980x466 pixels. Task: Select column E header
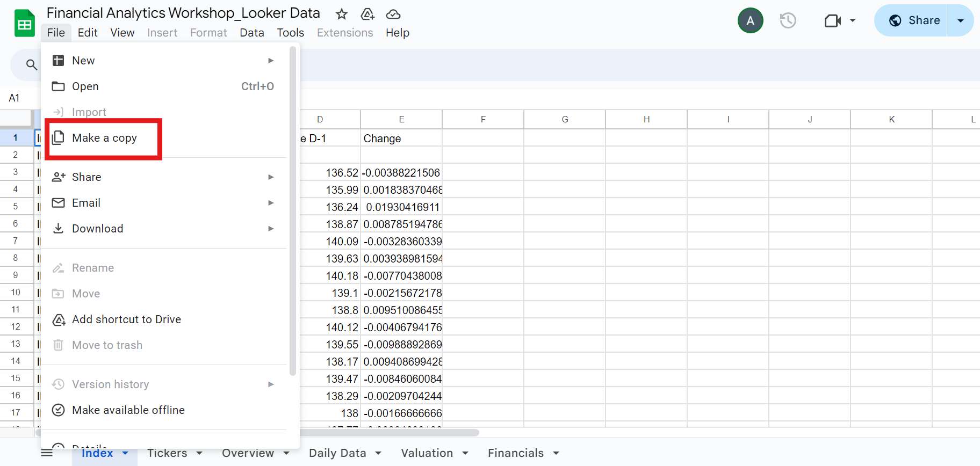401,119
